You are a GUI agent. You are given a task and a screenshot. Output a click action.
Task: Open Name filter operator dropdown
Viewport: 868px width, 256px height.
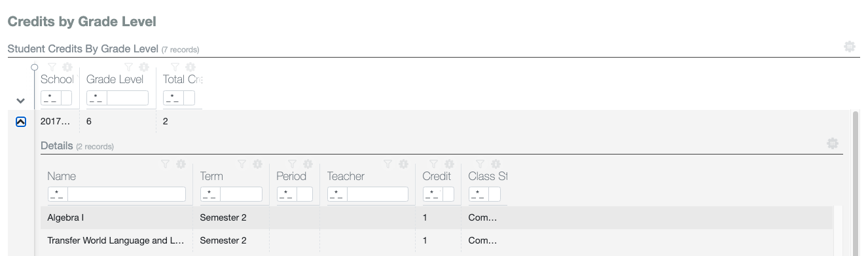tap(58, 194)
